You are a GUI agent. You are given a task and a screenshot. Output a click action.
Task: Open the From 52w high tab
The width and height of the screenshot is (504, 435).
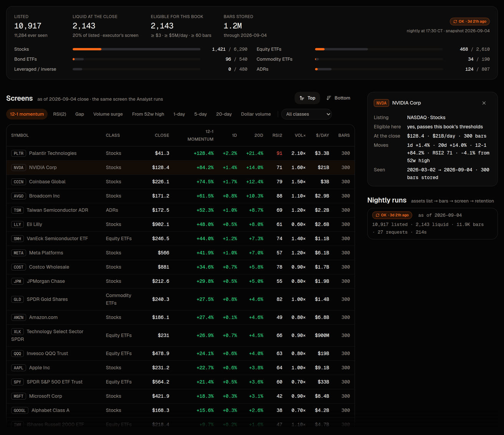click(x=148, y=114)
